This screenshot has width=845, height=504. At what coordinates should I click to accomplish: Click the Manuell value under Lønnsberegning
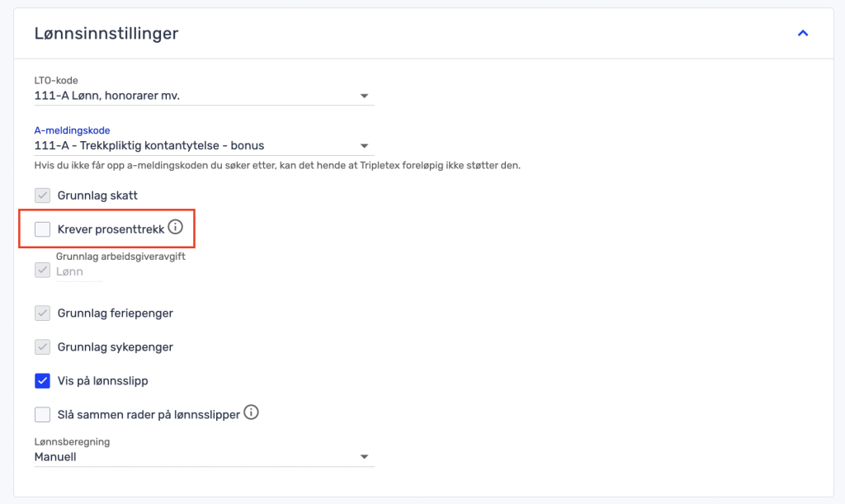[x=55, y=457]
